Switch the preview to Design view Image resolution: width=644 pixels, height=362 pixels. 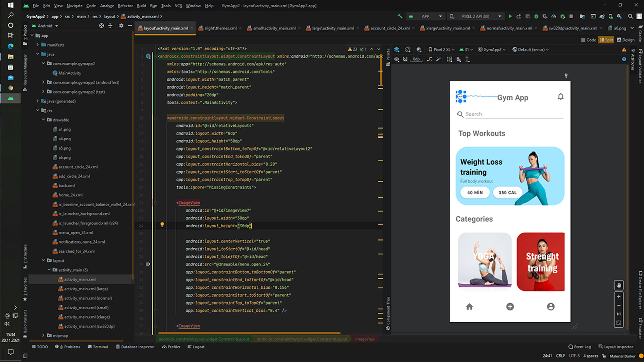click(x=625, y=40)
